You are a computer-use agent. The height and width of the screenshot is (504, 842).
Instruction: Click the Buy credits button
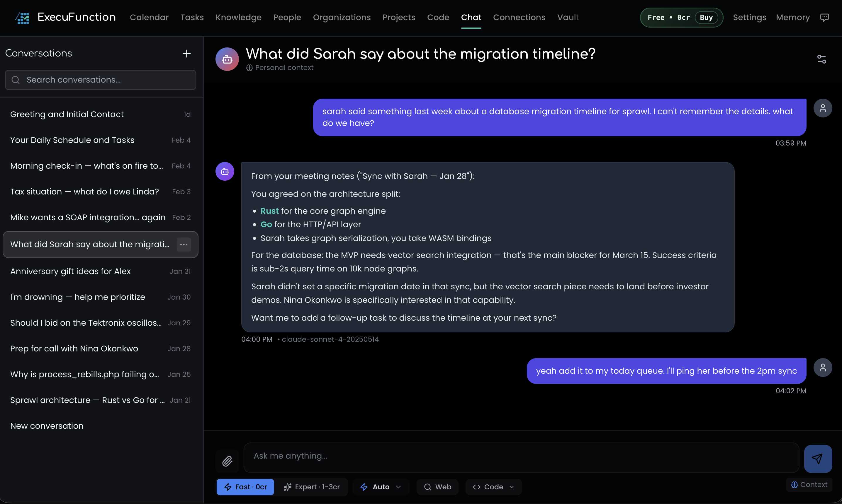coord(706,17)
